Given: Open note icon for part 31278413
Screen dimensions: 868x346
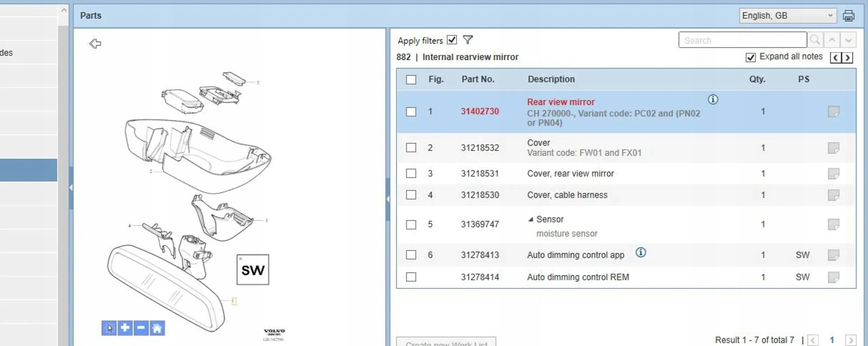Looking at the screenshot, I should tap(833, 255).
